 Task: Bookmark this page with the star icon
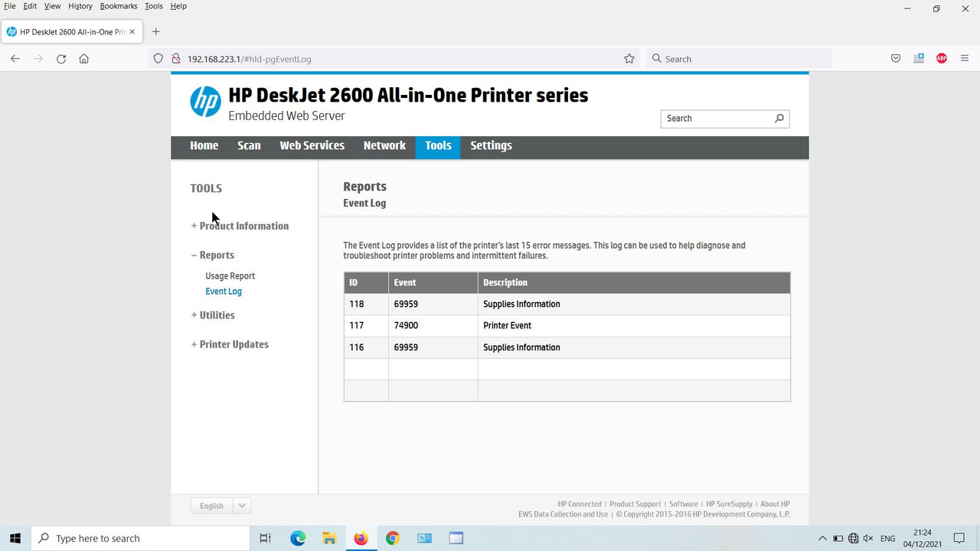629,59
